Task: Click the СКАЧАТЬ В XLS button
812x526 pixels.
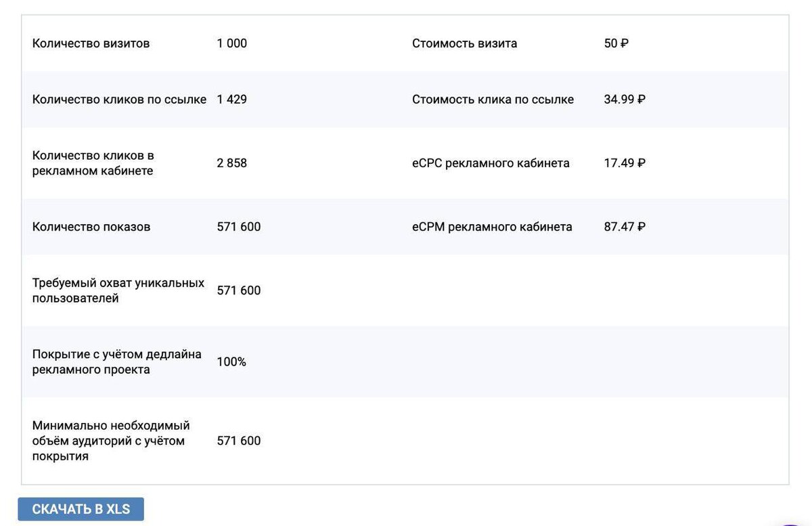Action: point(81,509)
